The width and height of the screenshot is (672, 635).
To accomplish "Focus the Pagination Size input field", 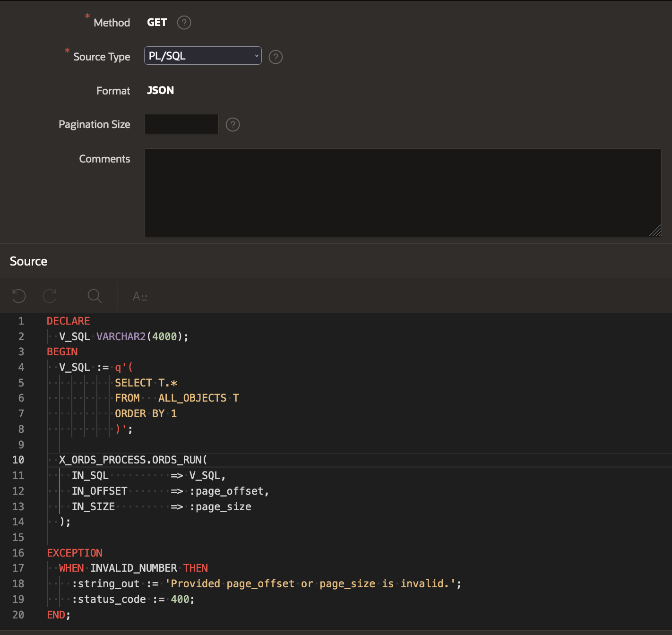I will (181, 124).
